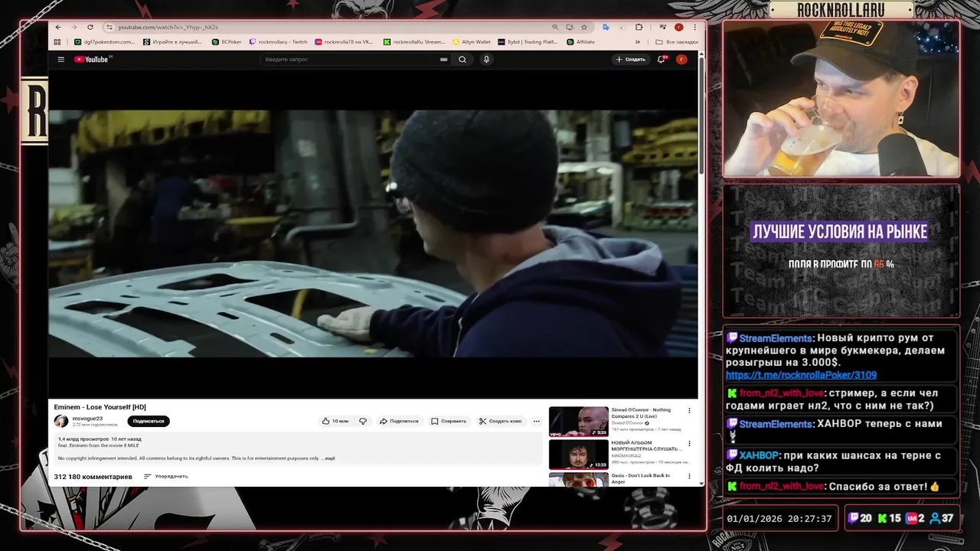980x551 pixels.
Task: Open the msvogue23 channel name link
Action: (87, 419)
